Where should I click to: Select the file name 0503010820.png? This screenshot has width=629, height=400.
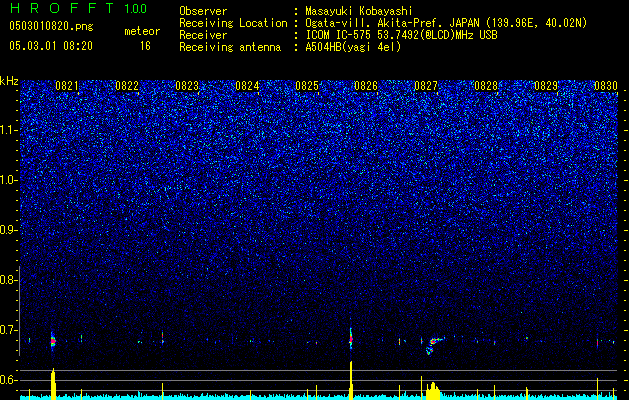coord(51,27)
